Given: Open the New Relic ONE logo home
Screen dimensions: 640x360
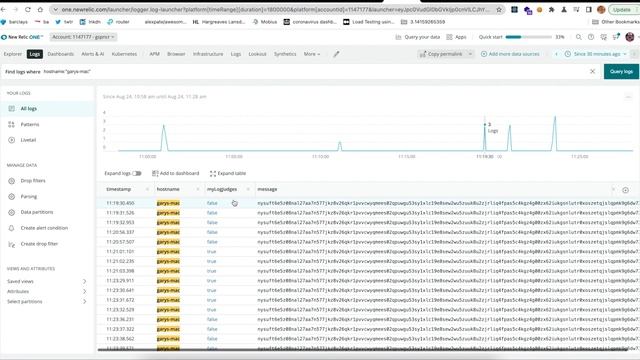Looking at the screenshot, I should pos(22,37).
